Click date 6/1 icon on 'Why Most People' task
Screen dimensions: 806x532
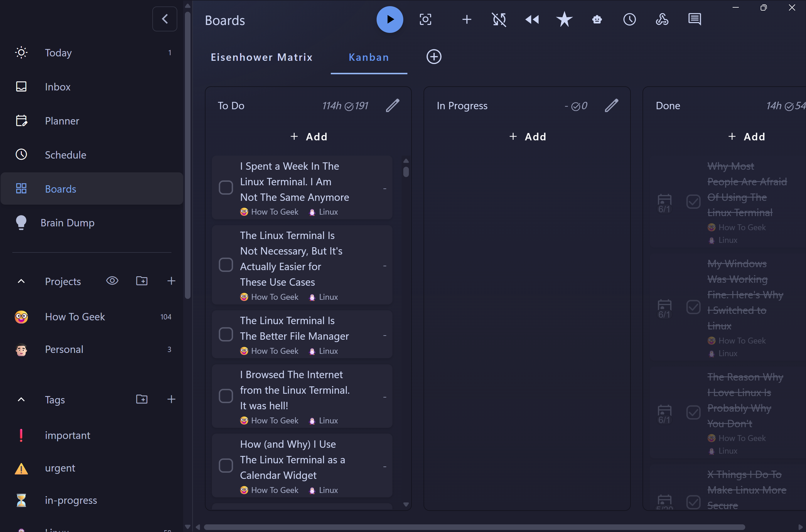664,203
